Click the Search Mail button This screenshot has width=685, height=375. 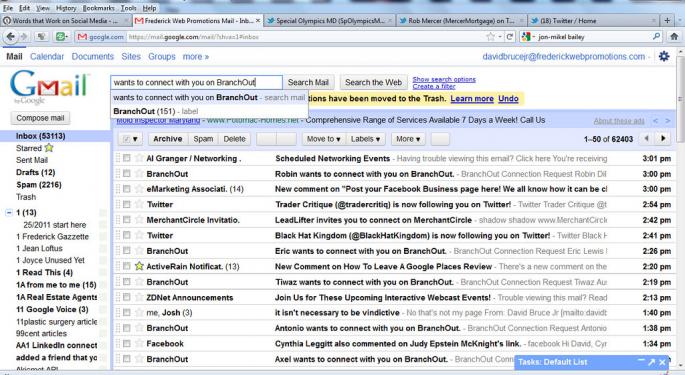pos(308,82)
